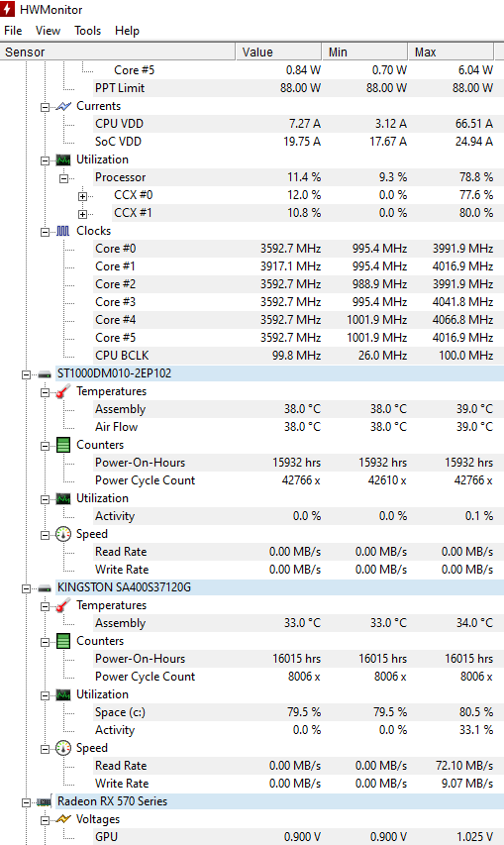Open the Tools menu
Image resolution: width=504 pixels, height=845 pixels.
pos(88,31)
